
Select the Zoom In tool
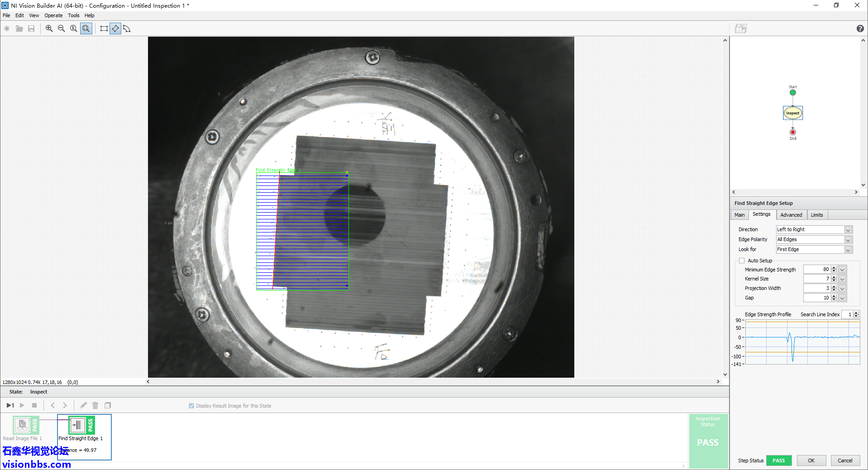(x=49, y=28)
